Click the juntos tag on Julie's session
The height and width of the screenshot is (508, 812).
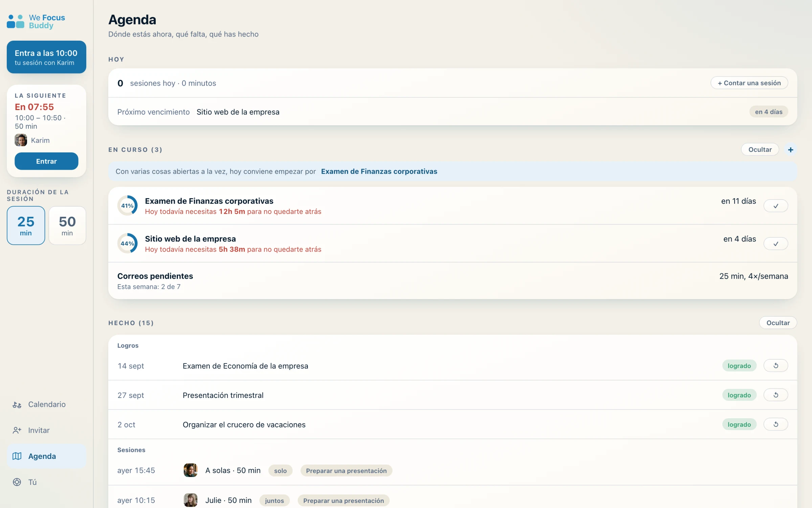coord(274,501)
